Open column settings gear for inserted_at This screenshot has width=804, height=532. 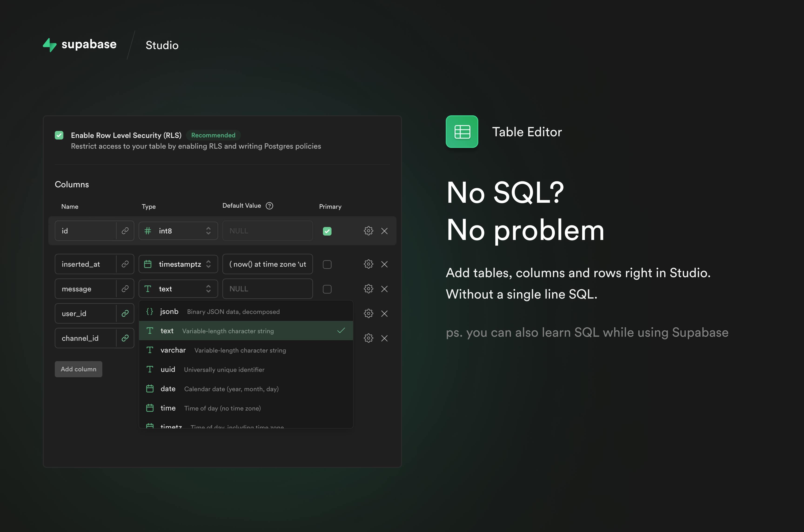click(368, 264)
